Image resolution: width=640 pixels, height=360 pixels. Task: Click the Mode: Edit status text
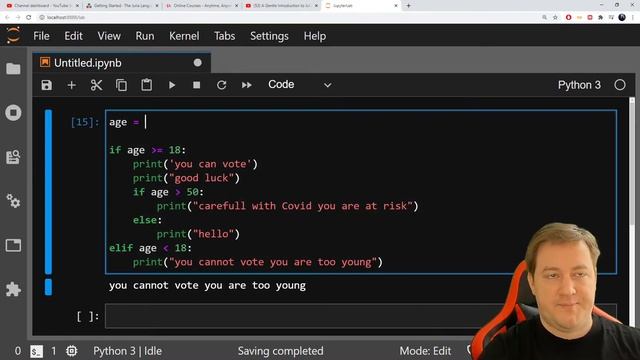(425, 351)
